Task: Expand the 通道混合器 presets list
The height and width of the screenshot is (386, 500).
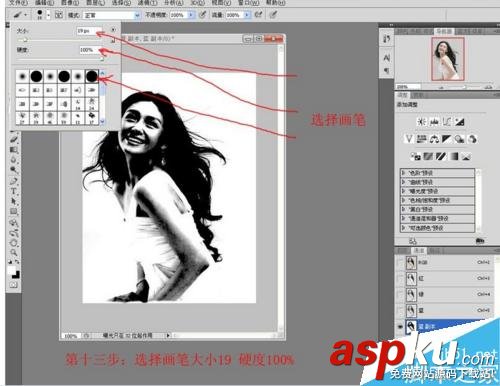Action: tap(404, 219)
